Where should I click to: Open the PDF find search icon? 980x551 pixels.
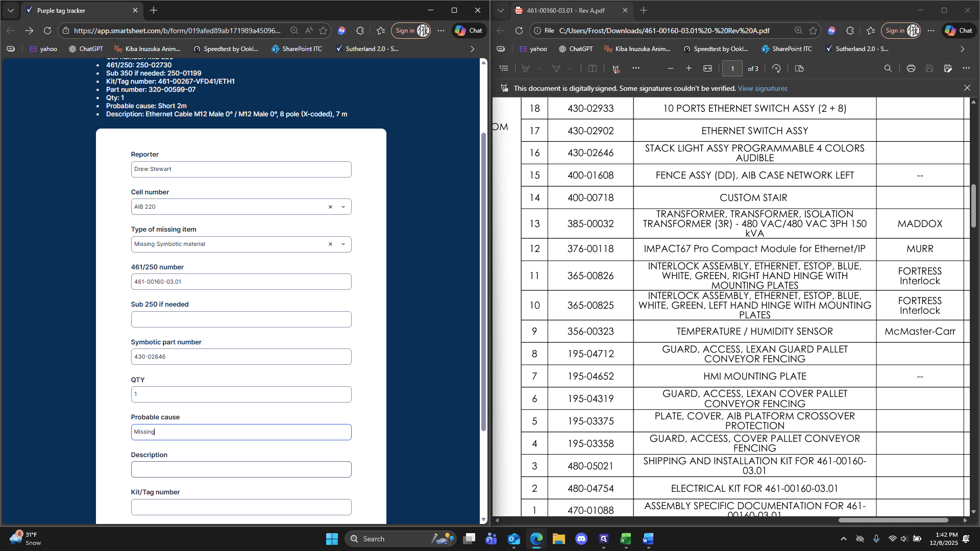pos(888,68)
